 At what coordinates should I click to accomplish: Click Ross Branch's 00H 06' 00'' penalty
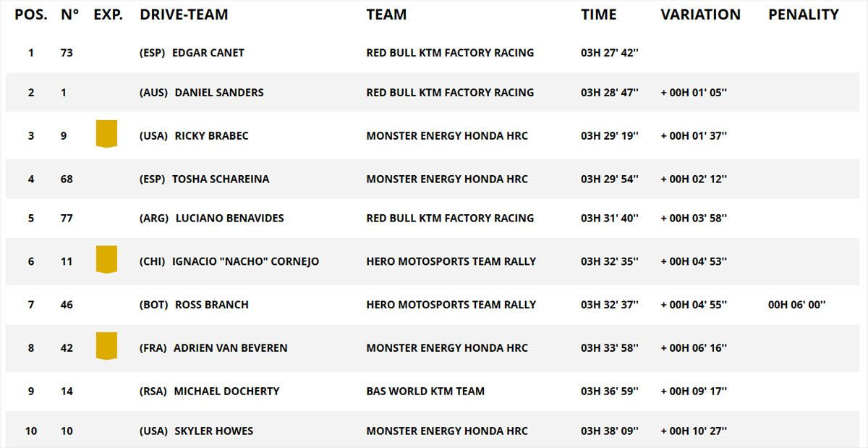(x=796, y=305)
